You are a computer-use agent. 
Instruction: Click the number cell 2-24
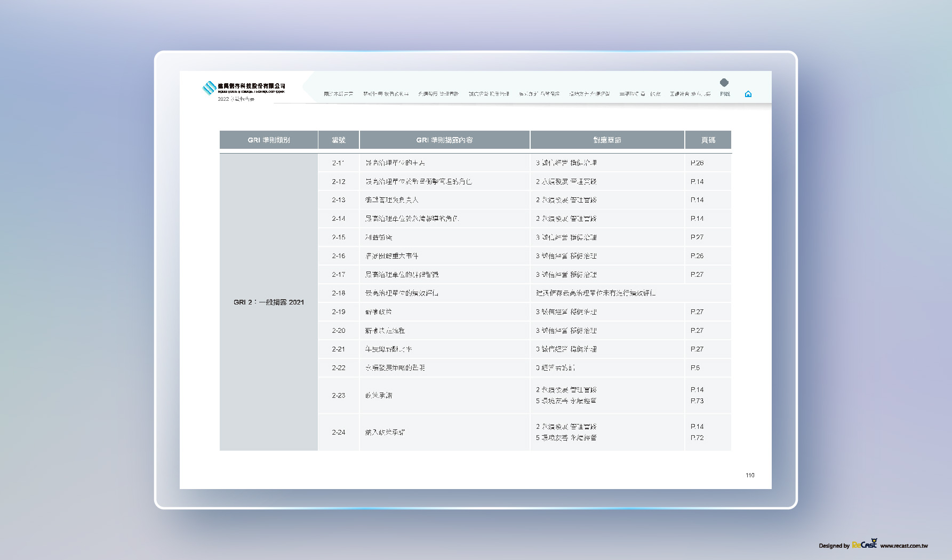[x=339, y=433]
